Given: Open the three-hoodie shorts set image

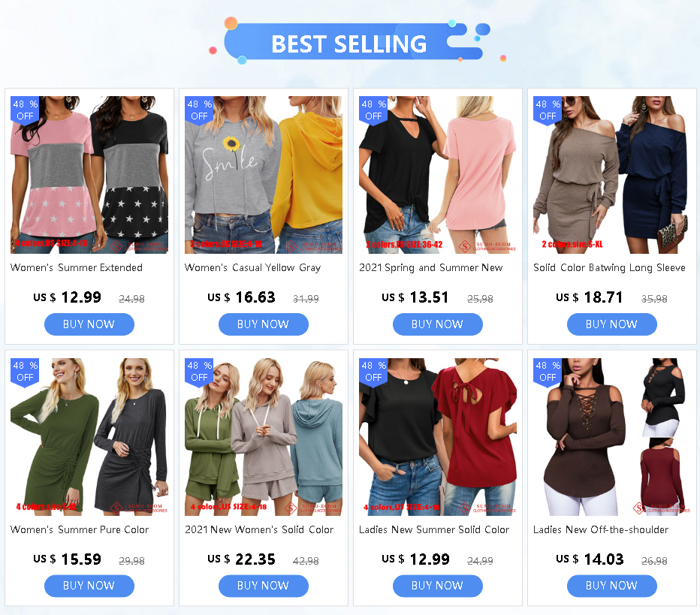Looking at the screenshot, I should 264,437.
